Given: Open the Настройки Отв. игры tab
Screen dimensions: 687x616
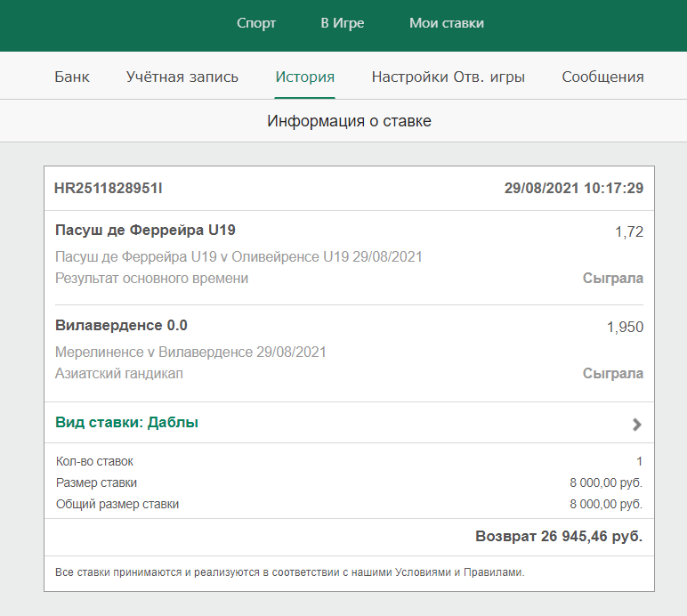Looking at the screenshot, I should [449, 77].
